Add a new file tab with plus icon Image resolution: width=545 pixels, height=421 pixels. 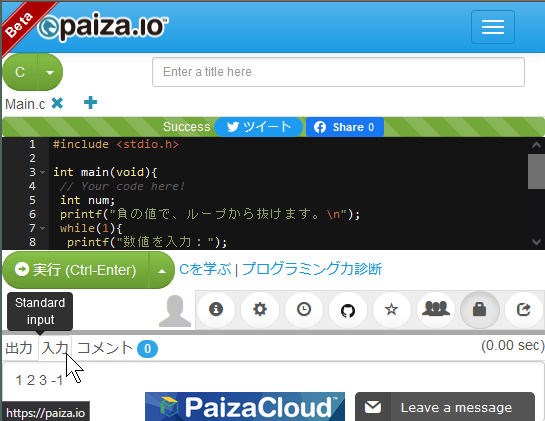coord(90,103)
